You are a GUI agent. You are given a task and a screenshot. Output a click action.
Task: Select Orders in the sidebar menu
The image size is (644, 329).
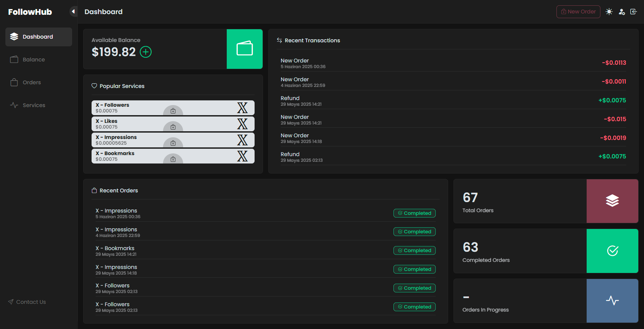[32, 82]
